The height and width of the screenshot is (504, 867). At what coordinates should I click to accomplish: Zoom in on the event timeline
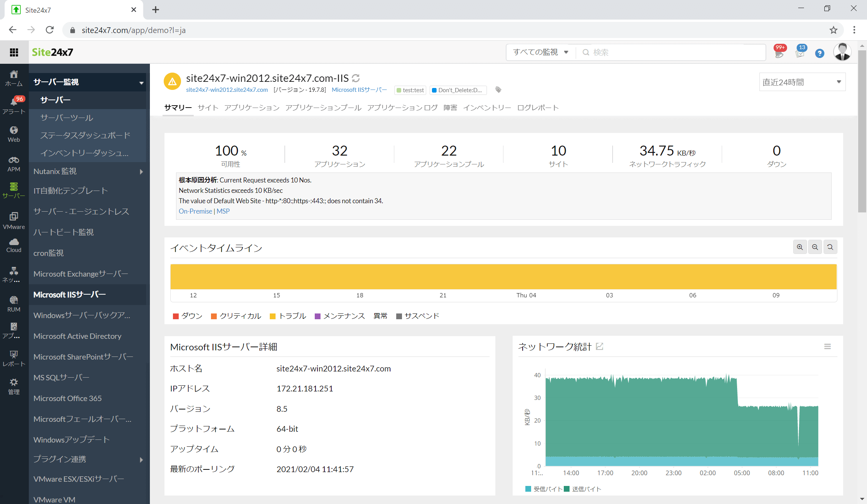[x=800, y=247]
